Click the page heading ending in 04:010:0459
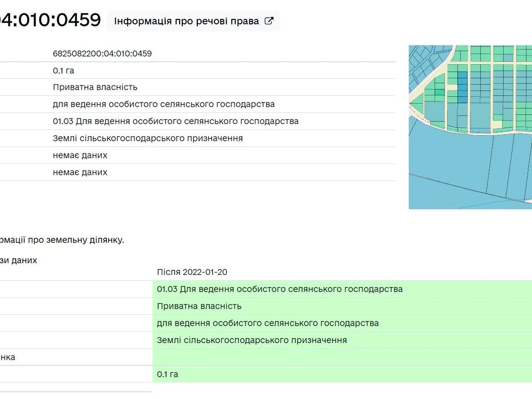Viewport: 532px width, 399px height. 50,21
